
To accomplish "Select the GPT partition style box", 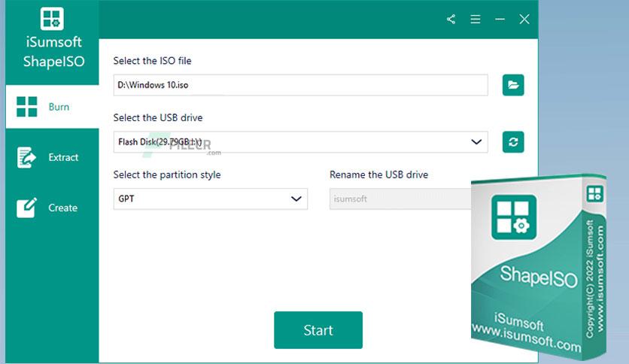I will [211, 199].
